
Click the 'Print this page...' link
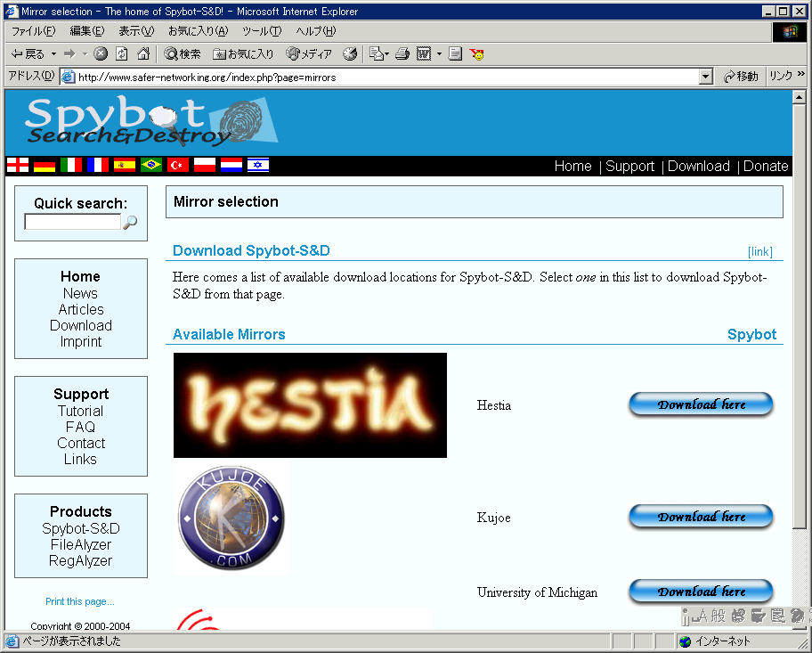tap(80, 601)
